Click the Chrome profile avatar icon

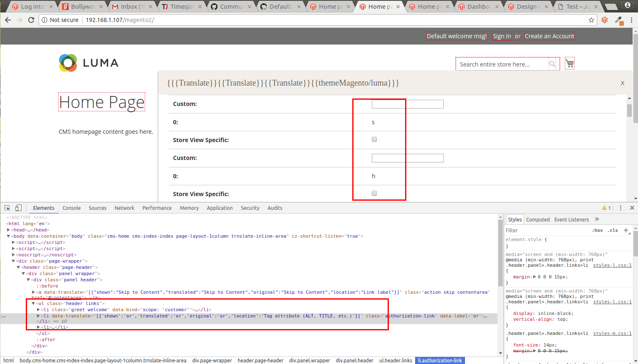(x=628, y=5)
